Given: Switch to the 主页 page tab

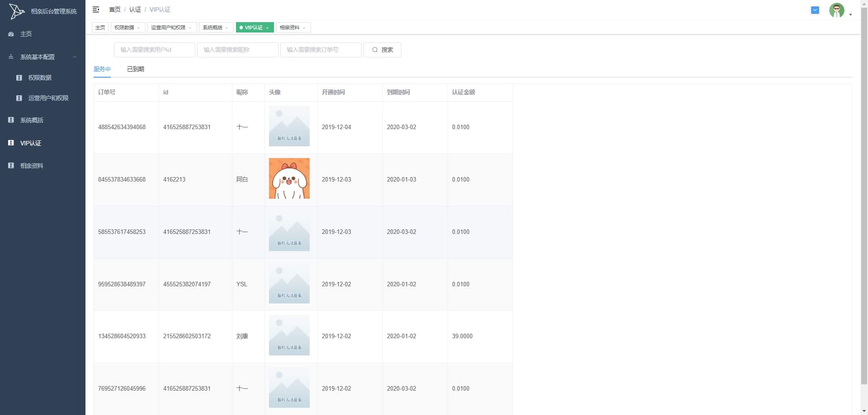Looking at the screenshot, I should [x=100, y=28].
